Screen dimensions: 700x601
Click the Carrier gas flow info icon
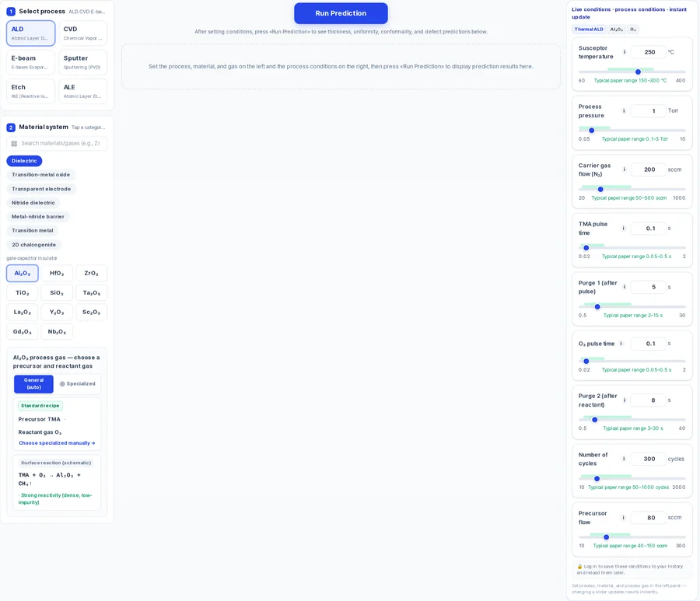click(624, 169)
